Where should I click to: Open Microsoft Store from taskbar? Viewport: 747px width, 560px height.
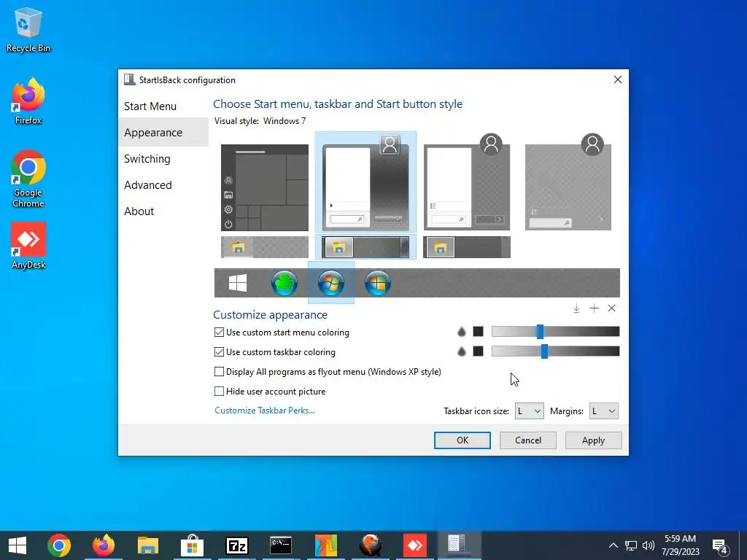192,545
